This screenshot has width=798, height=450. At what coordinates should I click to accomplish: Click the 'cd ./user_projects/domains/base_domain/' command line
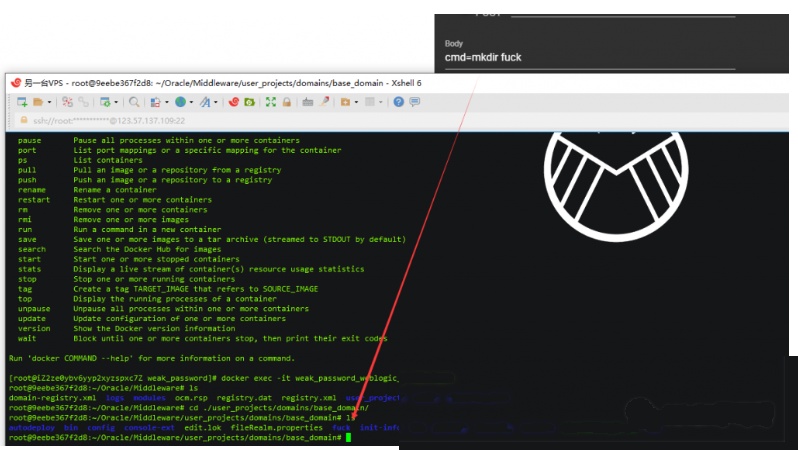pyautogui.click(x=189, y=408)
